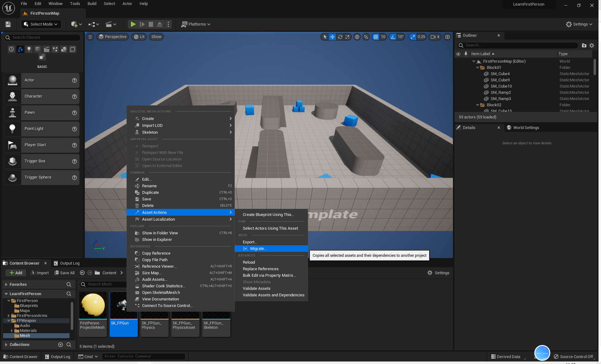This screenshot has width=601, height=364.
Task: Maximize the viewport
Action: (447, 37)
